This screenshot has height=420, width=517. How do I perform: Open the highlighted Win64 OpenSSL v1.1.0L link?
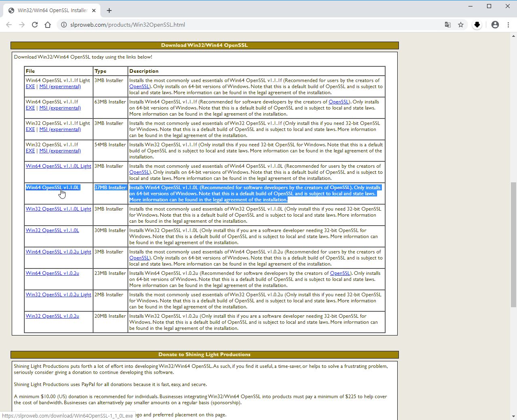tap(53, 188)
